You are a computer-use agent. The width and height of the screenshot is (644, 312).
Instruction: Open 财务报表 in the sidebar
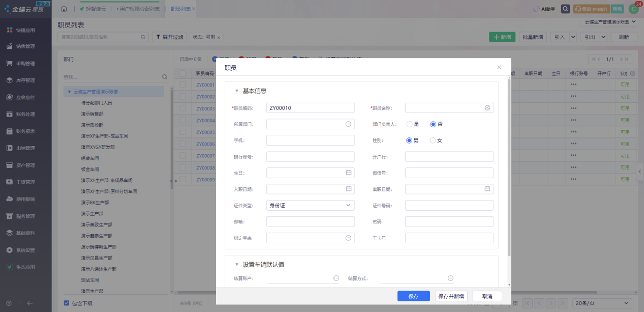coord(25,131)
